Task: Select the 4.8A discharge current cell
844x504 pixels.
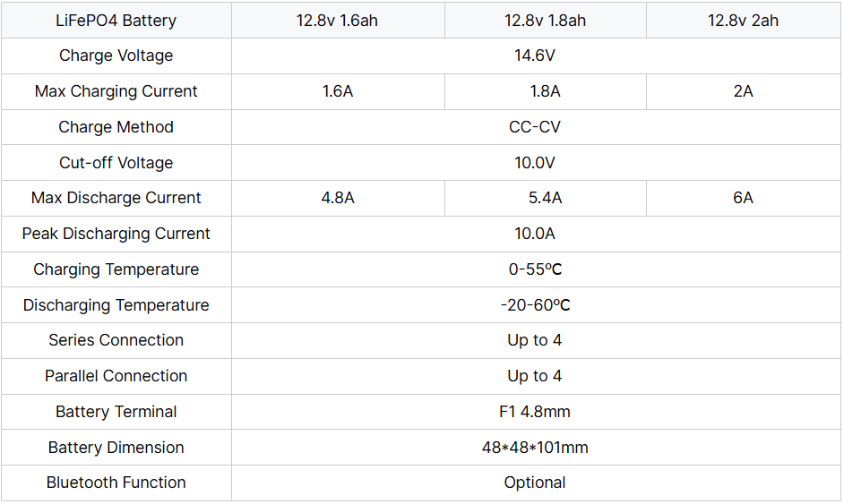Action: pyautogui.click(x=338, y=198)
